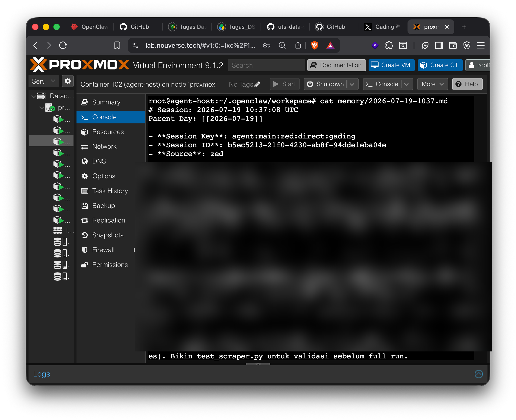Open the Backup section
The height and width of the screenshot is (420, 516).
111,206
